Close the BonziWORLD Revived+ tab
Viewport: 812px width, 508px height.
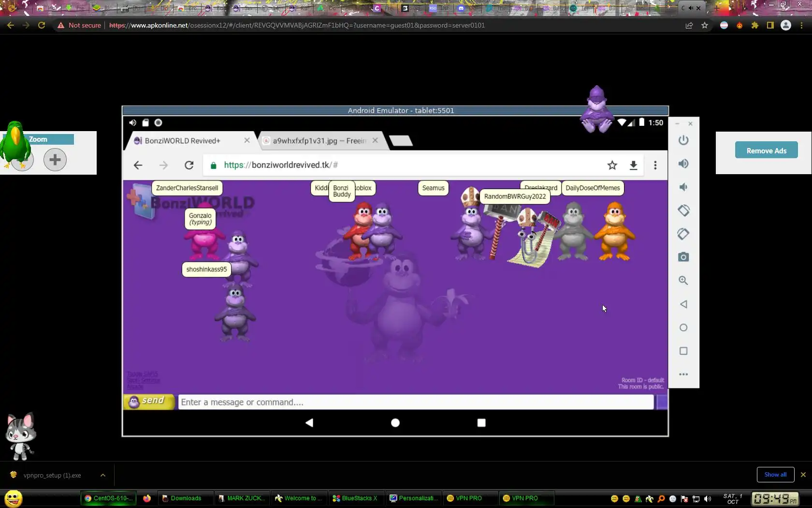[247, 140]
